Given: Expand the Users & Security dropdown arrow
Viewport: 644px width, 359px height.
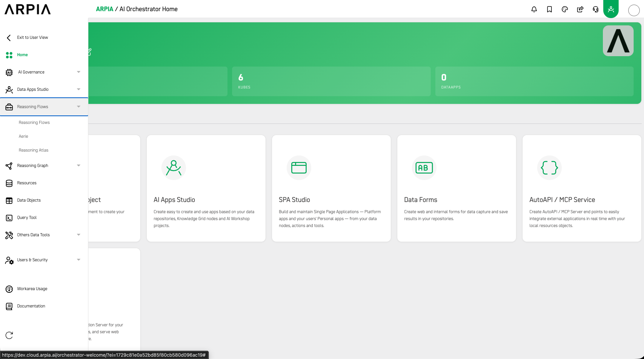Looking at the screenshot, I should (x=79, y=260).
